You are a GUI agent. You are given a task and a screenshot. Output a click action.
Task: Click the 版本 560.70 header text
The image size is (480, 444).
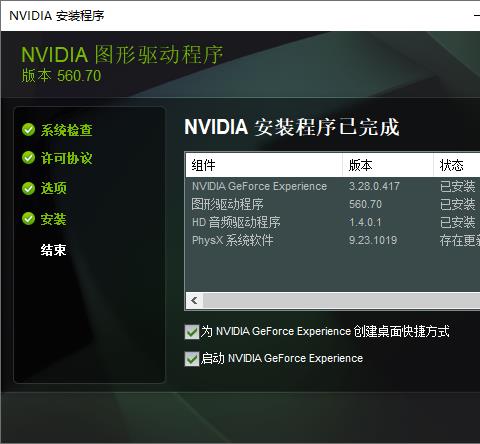point(61,76)
